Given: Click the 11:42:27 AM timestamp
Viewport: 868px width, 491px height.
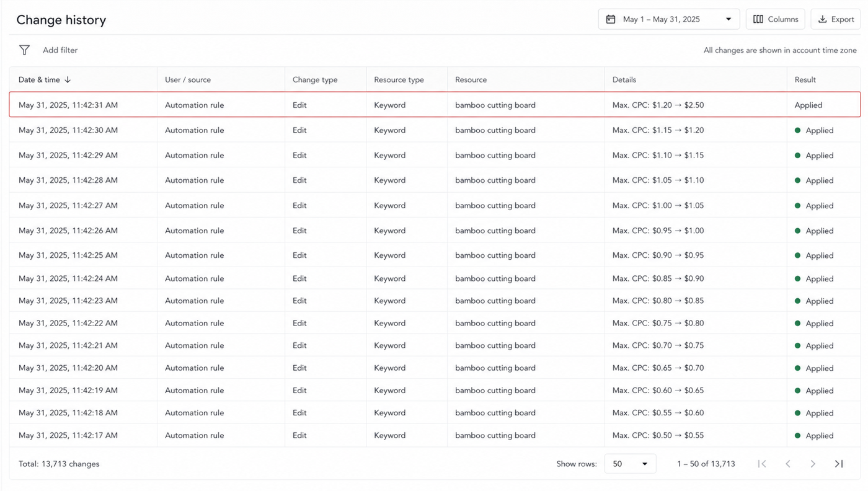Looking at the screenshot, I should [x=68, y=205].
